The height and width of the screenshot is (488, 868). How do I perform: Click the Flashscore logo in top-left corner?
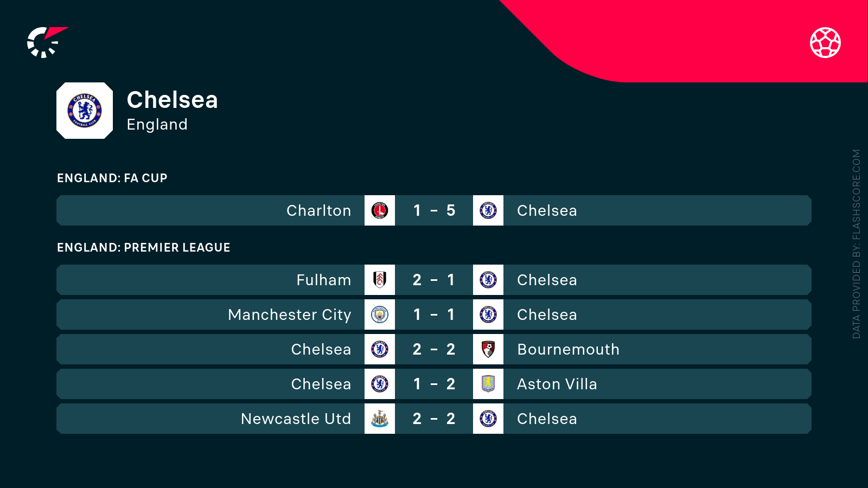click(46, 42)
